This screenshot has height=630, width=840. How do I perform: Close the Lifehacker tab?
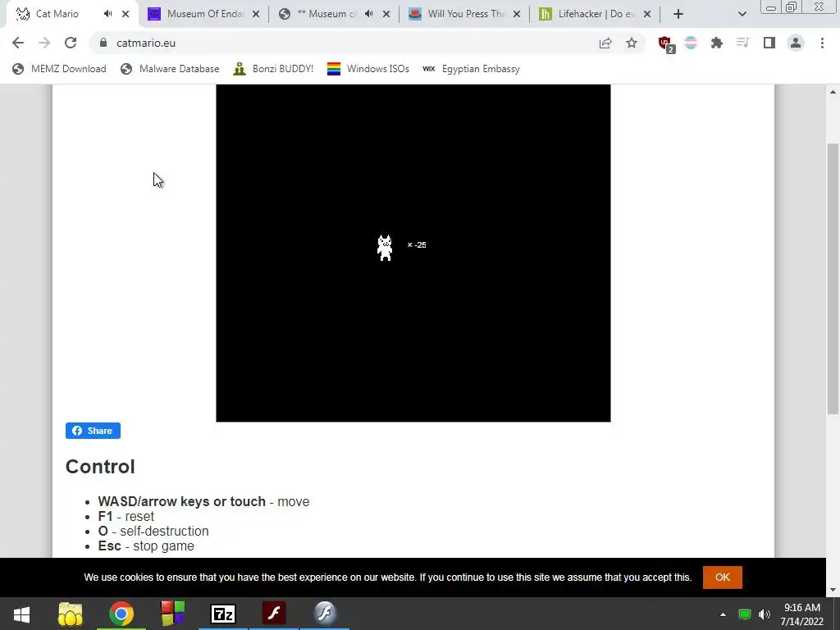pos(647,14)
